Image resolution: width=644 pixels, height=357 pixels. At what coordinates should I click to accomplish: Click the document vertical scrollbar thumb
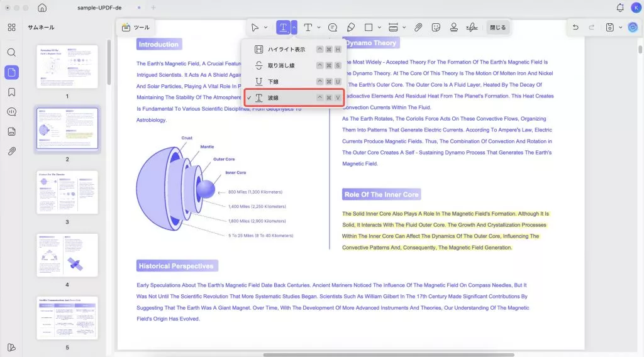pyautogui.click(x=640, y=49)
